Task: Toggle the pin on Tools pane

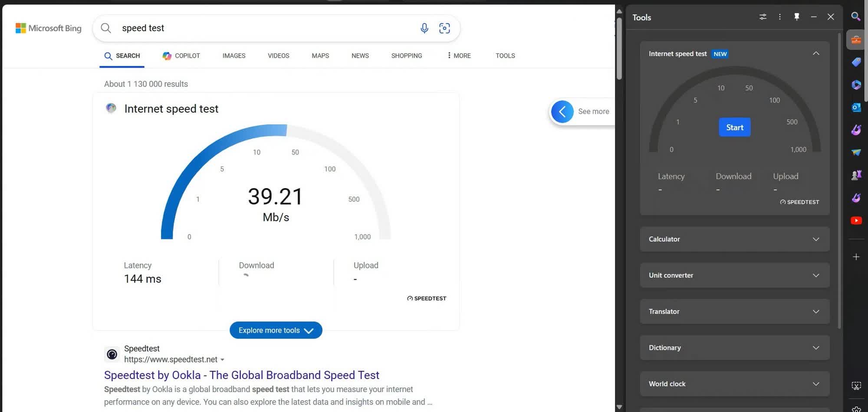Action: 796,17
